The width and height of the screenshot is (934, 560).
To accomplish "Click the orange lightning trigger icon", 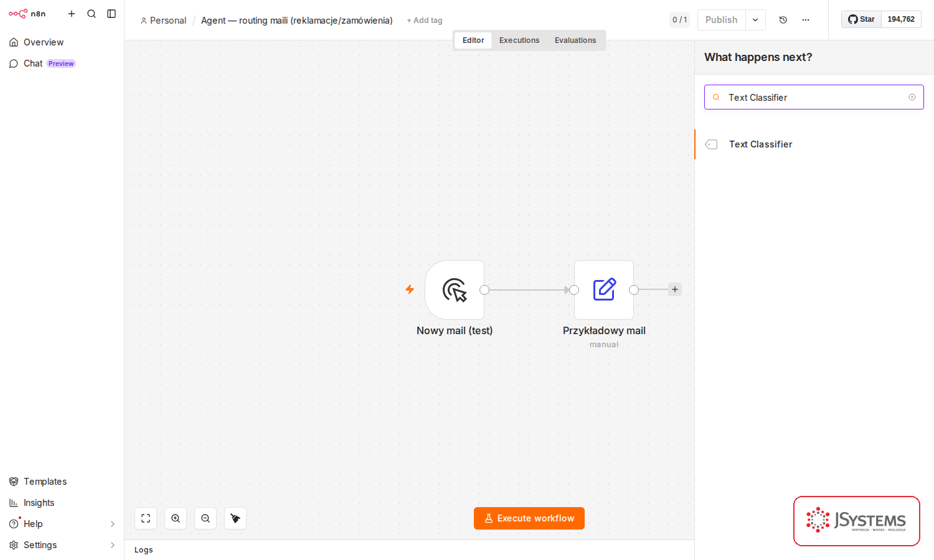I will (x=410, y=289).
